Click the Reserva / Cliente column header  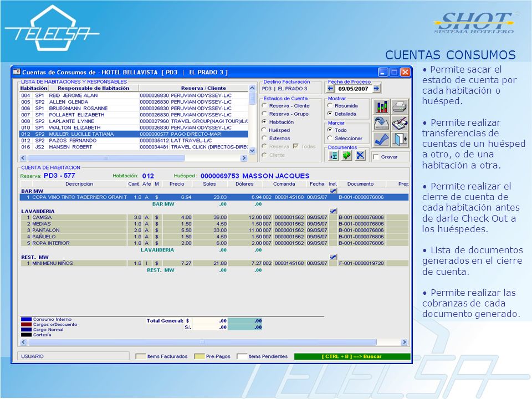203,88
